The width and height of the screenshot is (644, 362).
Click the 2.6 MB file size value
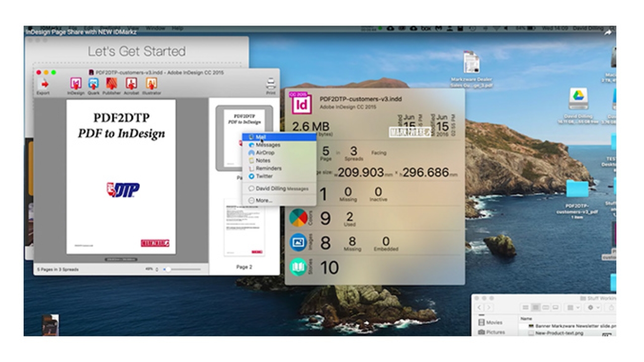tap(311, 126)
